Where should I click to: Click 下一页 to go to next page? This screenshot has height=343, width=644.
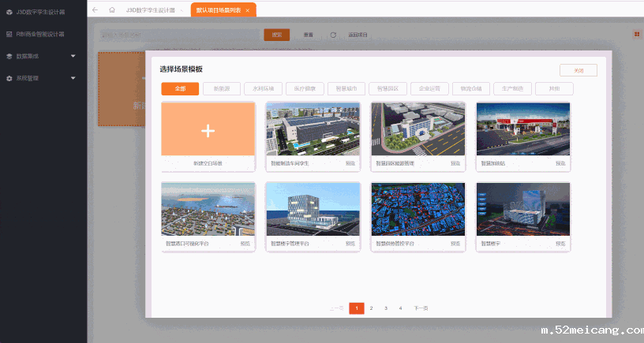[x=421, y=308]
